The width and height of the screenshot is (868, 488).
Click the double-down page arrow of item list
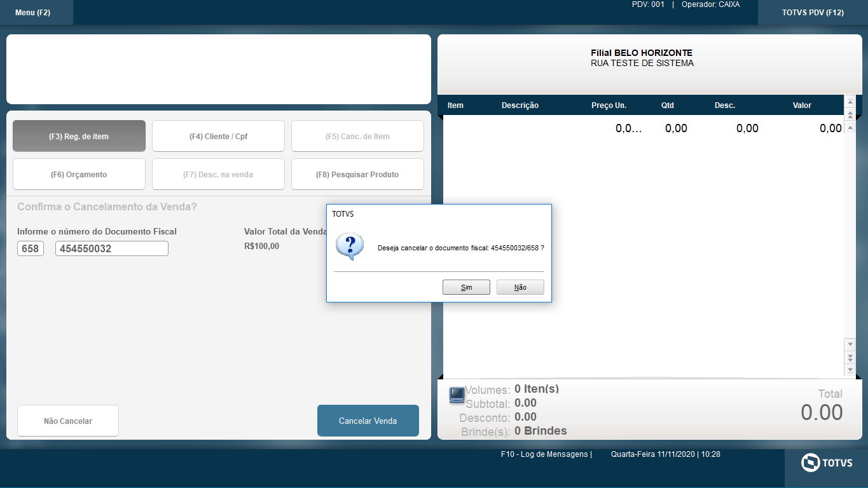click(x=850, y=357)
